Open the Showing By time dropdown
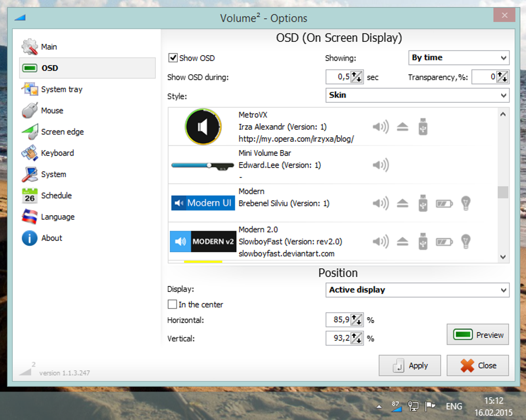This screenshot has width=526, height=420. pos(458,58)
